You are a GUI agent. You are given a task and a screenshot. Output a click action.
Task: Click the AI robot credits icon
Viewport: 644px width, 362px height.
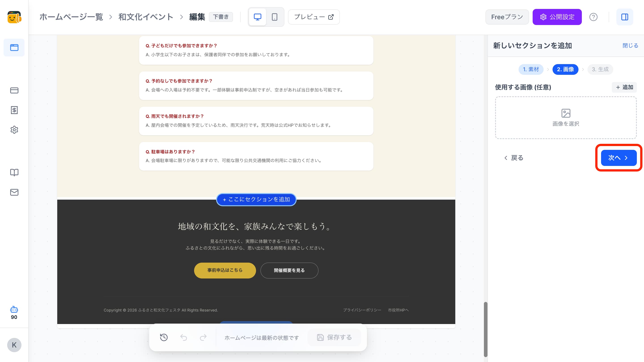(14, 310)
